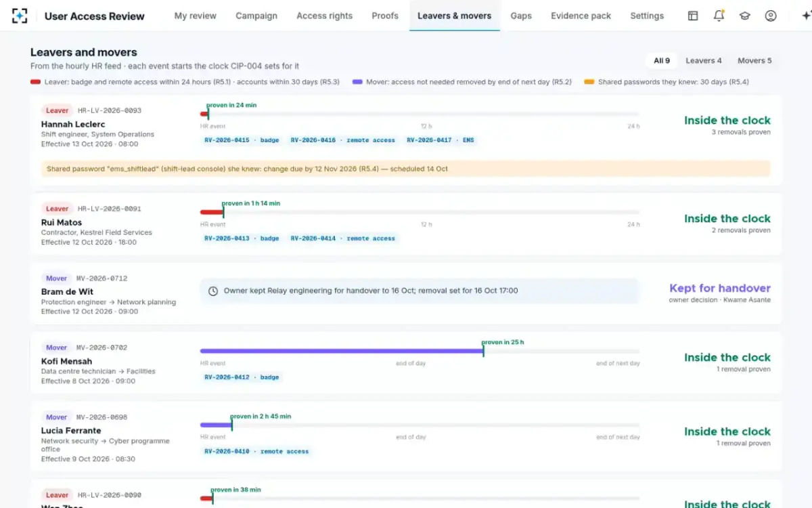Click the Mover badge on Kofi Mensah row
812x508 pixels.
(56, 347)
